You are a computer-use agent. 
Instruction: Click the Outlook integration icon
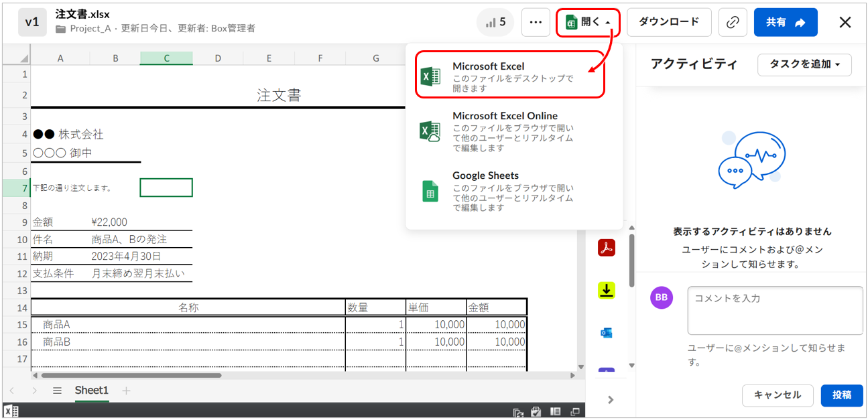[607, 333]
